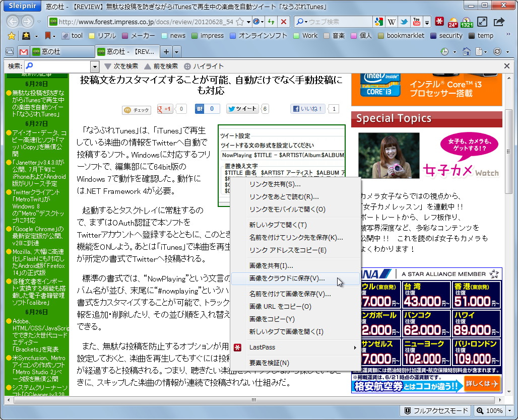Open the dropdown arrow next to the new tab button

point(177,51)
